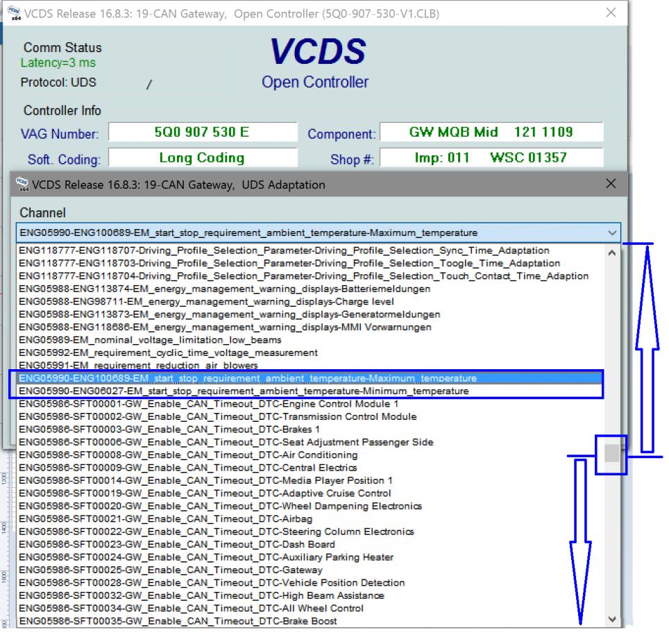Select Timeout_DTC-Air Conditioning entry
Screen dimensions: 669x644
[x=311, y=455]
